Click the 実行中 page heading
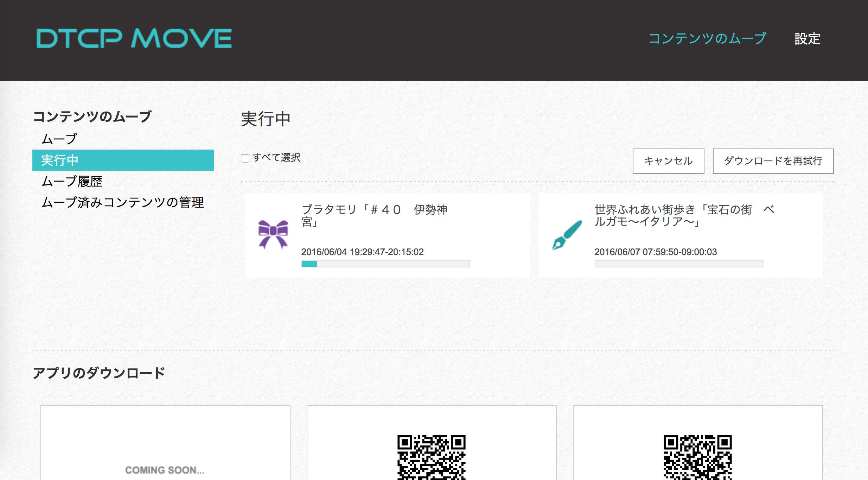The image size is (868, 480). tap(266, 119)
